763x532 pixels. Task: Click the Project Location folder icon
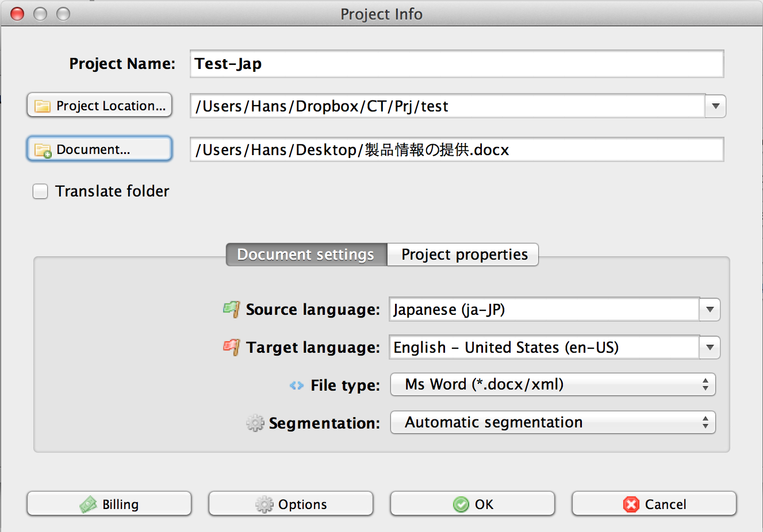tap(43, 106)
